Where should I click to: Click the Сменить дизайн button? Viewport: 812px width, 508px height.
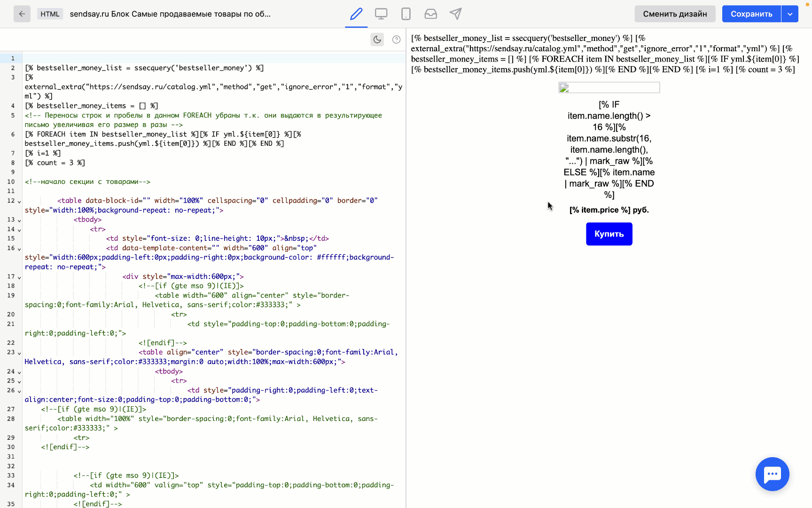pos(675,14)
